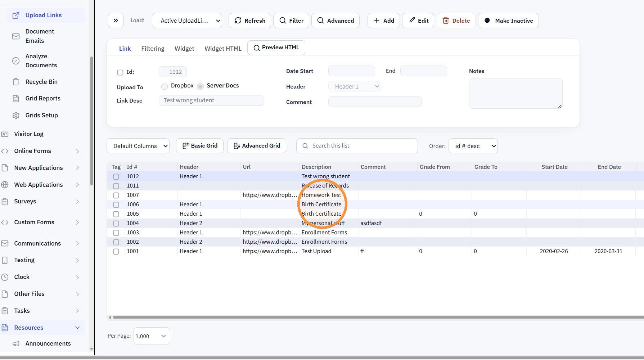Expand the Online Forms submenu chevron
The width and height of the screenshot is (644, 360).
pos(77,151)
